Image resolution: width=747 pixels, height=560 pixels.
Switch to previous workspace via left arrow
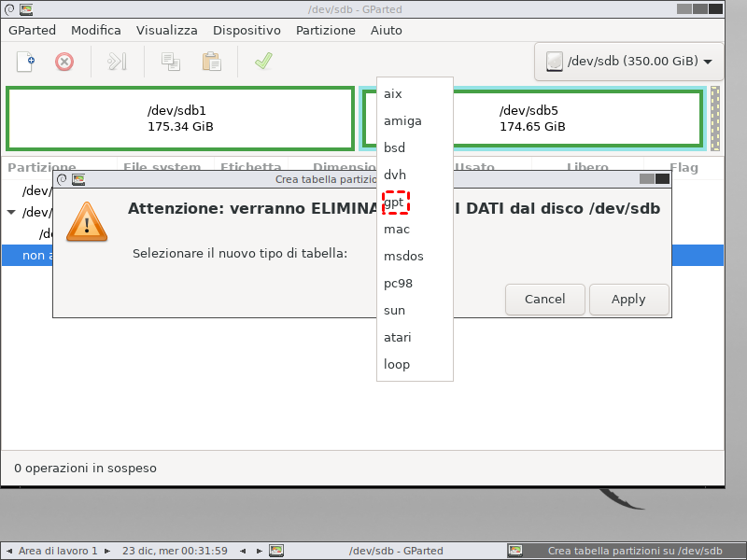coord(9,551)
